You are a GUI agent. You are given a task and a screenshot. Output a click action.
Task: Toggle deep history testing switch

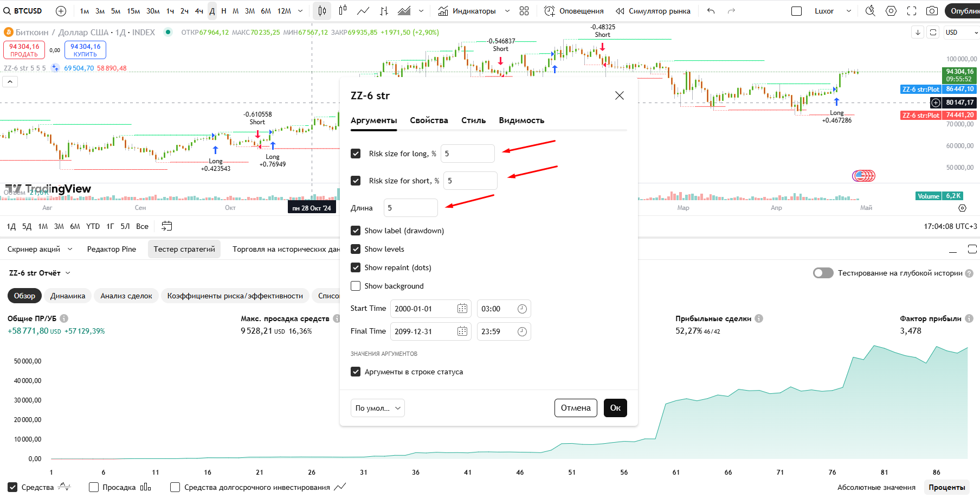tap(823, 273)
